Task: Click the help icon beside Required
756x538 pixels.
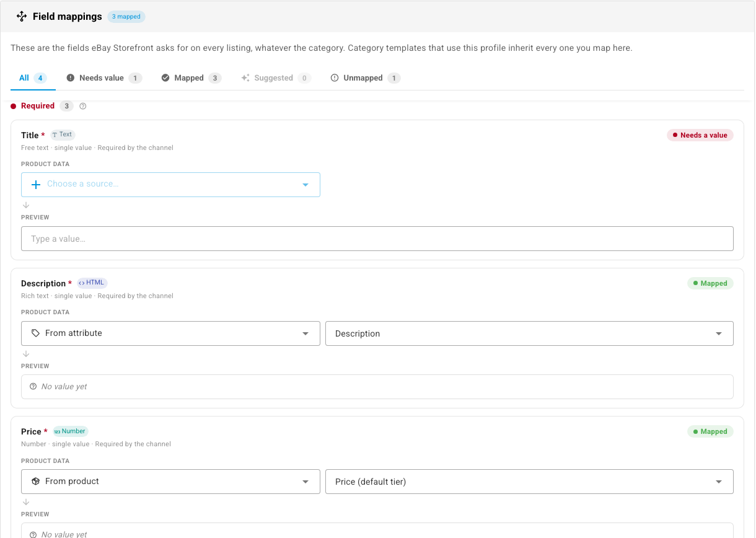Action: coord(83,106)
